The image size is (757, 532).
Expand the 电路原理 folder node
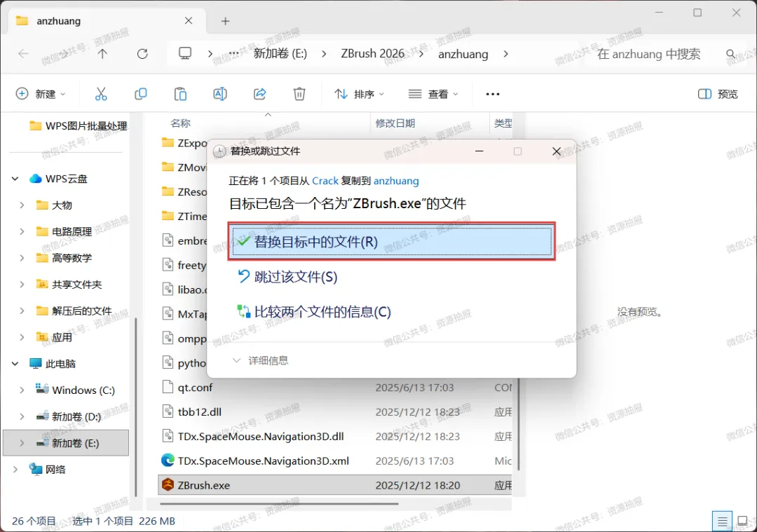click(x=22, y=232)
